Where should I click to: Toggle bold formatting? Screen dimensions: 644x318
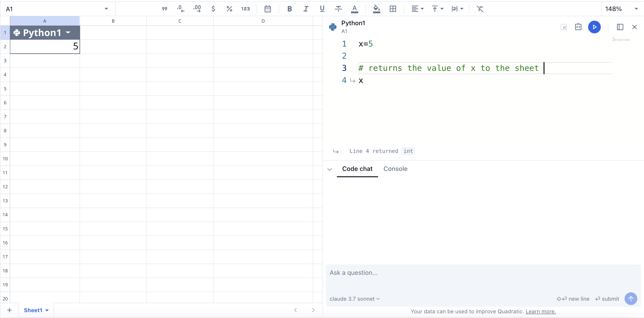click(290, 9)
